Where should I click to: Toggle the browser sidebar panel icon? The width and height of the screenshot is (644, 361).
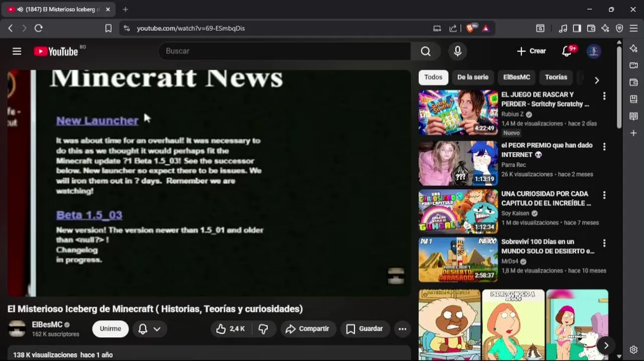point(577,29)
